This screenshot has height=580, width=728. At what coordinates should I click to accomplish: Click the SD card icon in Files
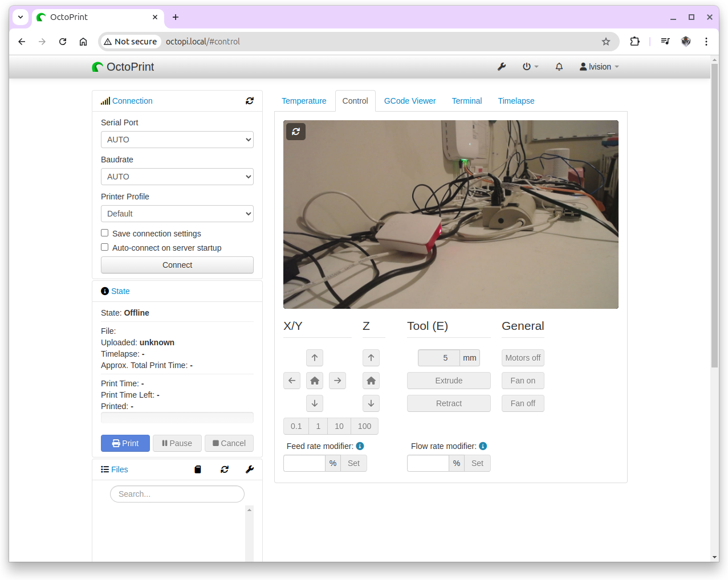[x=198, y=469]
